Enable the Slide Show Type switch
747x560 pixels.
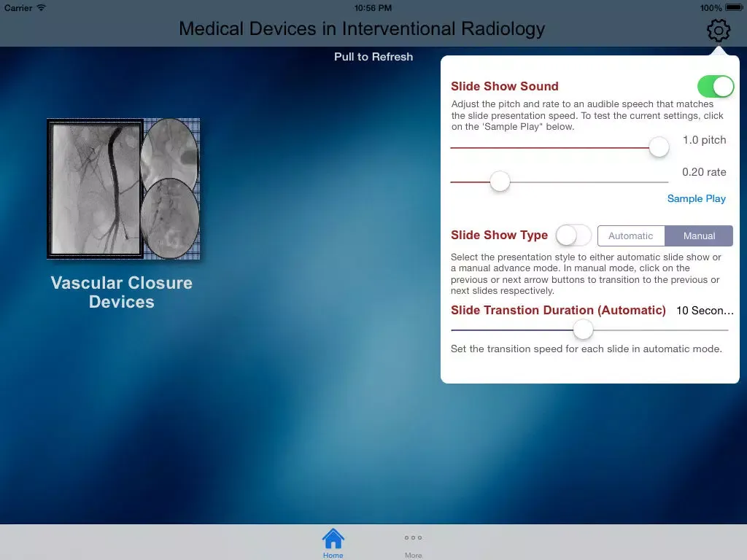point(573,236)
